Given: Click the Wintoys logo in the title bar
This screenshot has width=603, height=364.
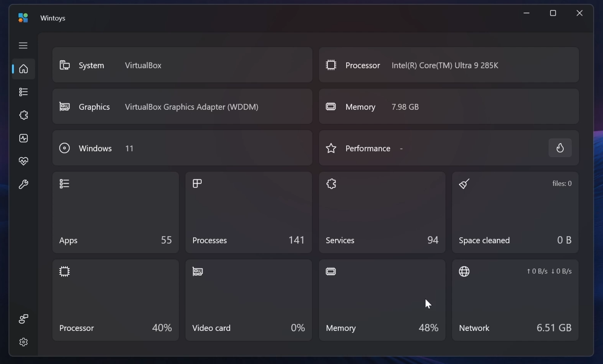Looking at the screenshot, I should (23, 17).
